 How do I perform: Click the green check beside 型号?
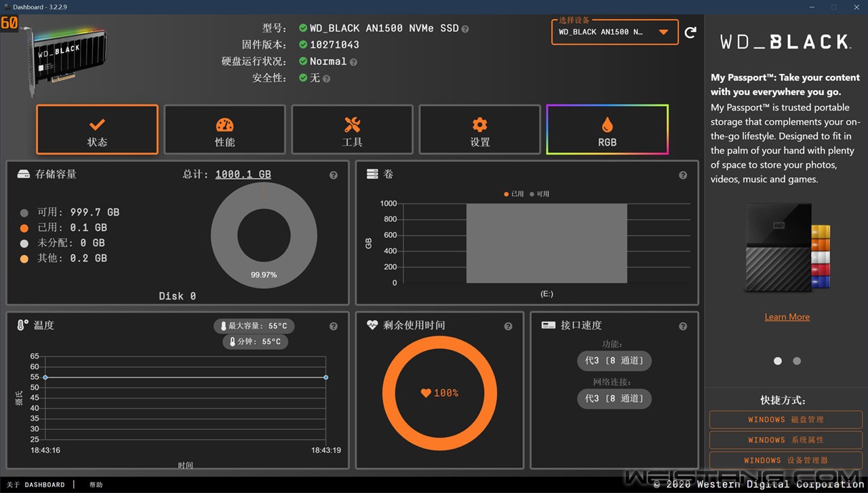point(303,28)
